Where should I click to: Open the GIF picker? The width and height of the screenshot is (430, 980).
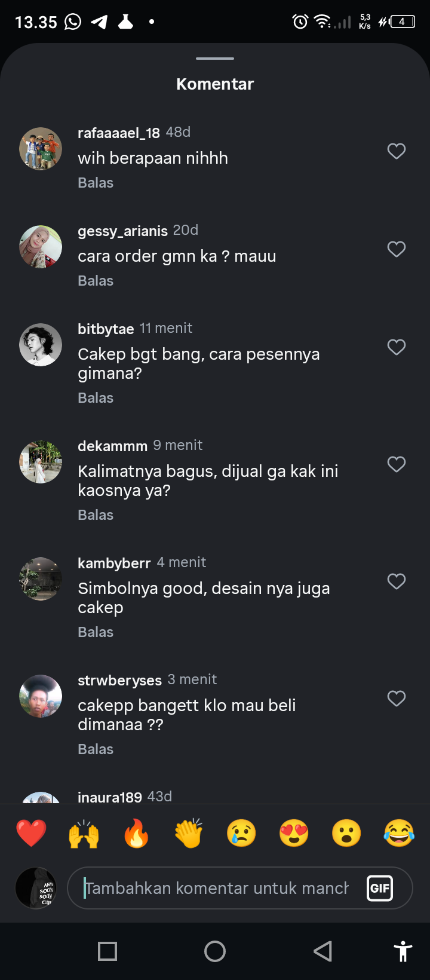380,888
